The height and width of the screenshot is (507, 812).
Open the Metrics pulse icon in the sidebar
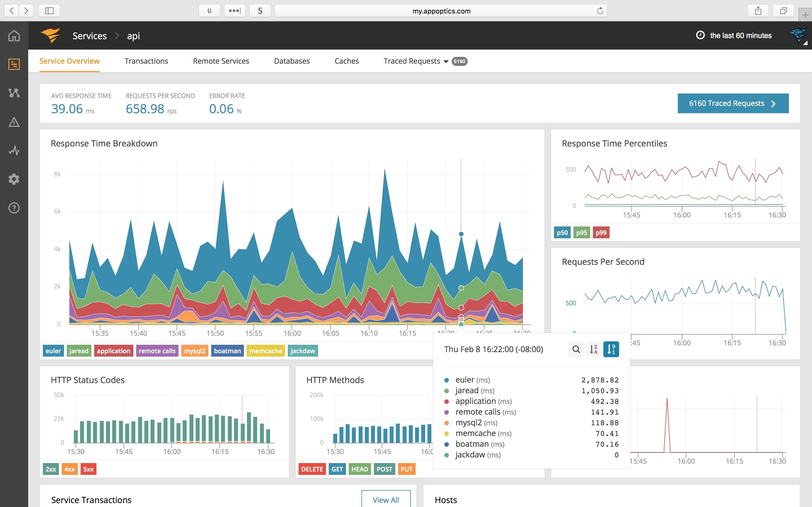pyautogui.click(x=14, y=151)
